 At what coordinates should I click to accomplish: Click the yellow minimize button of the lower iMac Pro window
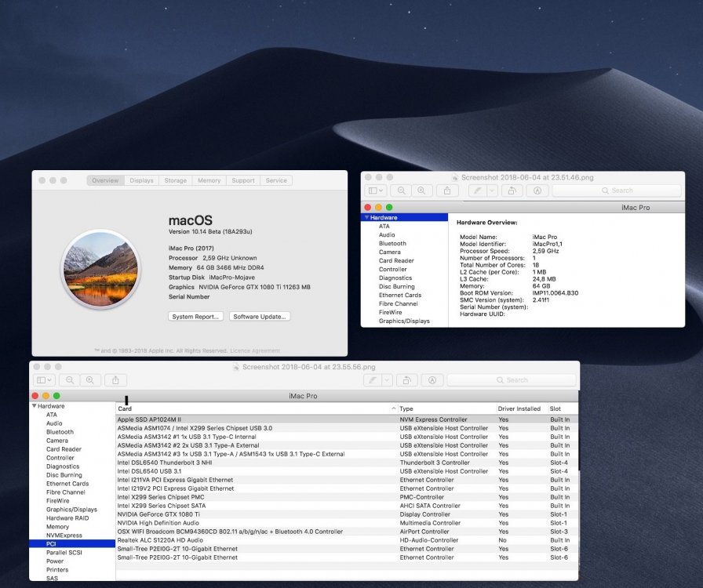click(x=46, y=396)
